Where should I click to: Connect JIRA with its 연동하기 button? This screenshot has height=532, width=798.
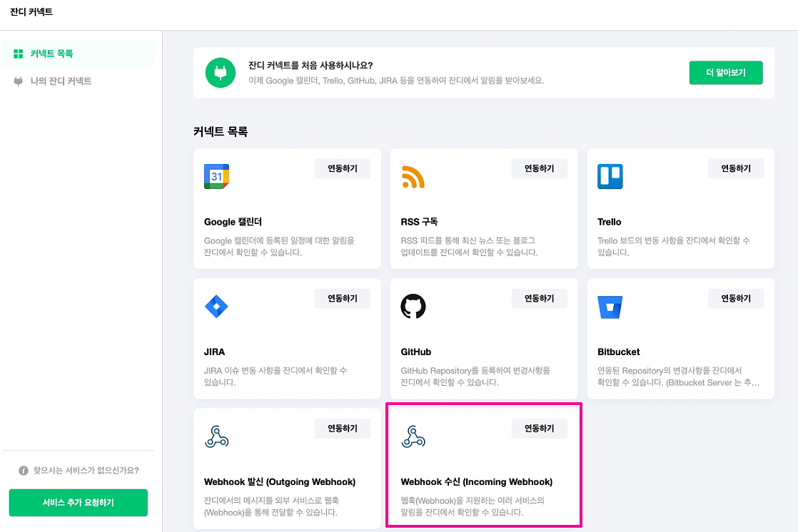click(343, 298)
